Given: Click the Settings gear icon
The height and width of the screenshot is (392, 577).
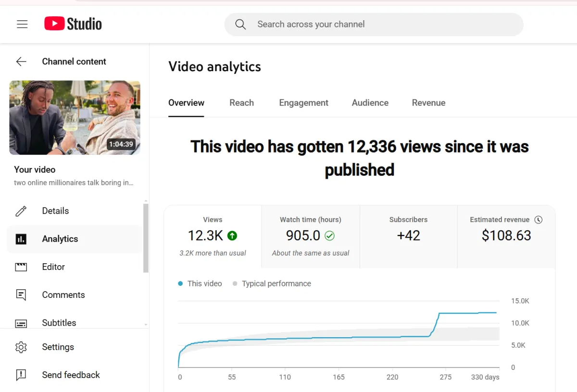Looking at the screenshot, I should point(21,347).
